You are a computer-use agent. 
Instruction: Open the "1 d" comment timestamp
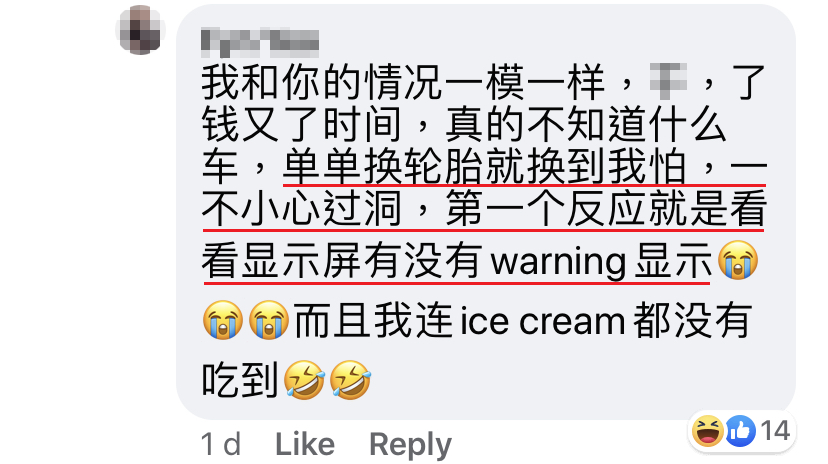pos(221,444)
